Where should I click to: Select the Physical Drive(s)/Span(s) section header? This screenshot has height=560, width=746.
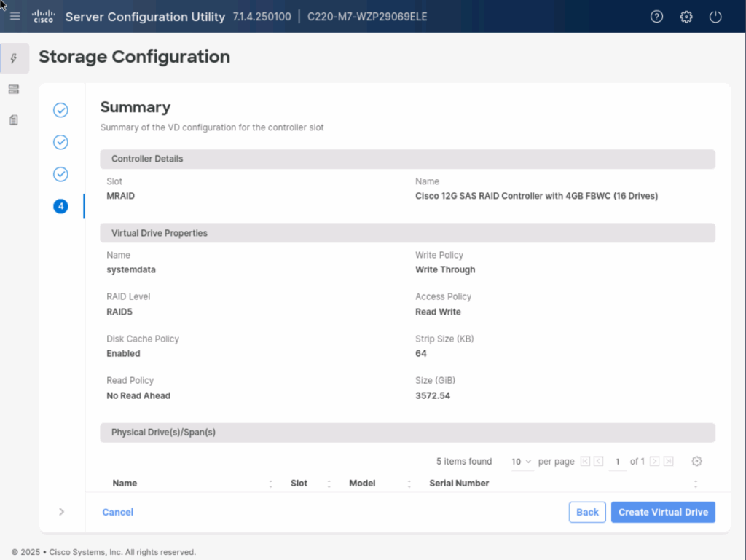[408, 432]
